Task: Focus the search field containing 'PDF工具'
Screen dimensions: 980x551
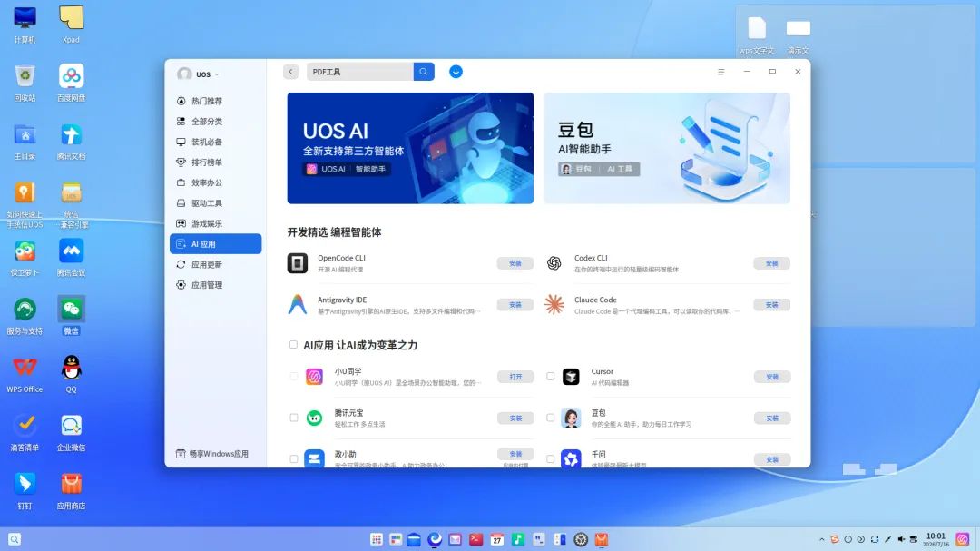Action: (x=360, y=72)
